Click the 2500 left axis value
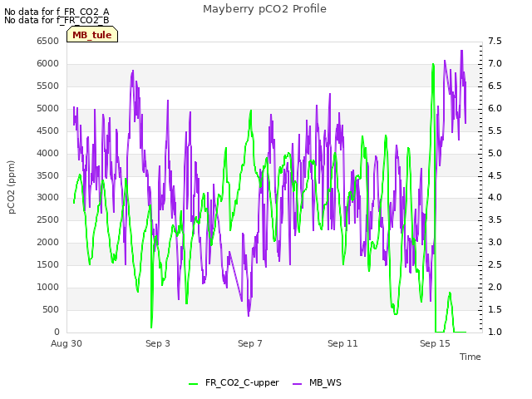This screenshot has width=532, height=399. point(48,219)
